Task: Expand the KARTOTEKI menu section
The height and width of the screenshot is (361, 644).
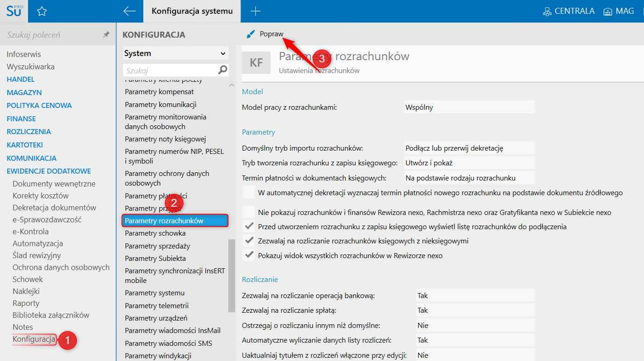Action: click(x=25, y=145)
